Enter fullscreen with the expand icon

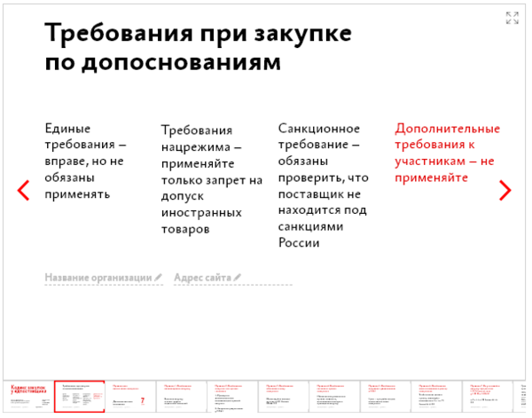pos(512,18)
